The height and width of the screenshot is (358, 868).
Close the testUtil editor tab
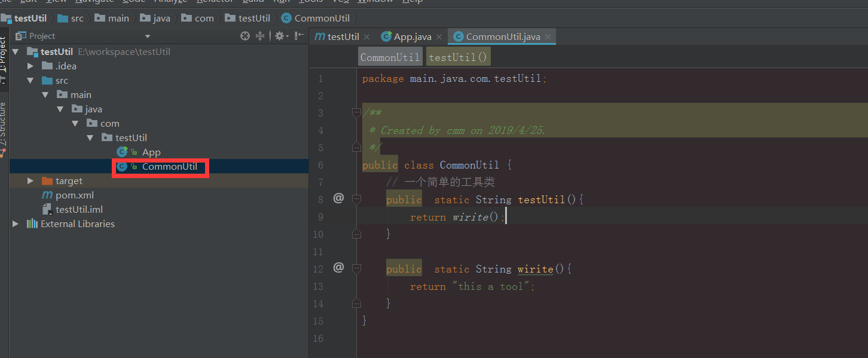366,37
